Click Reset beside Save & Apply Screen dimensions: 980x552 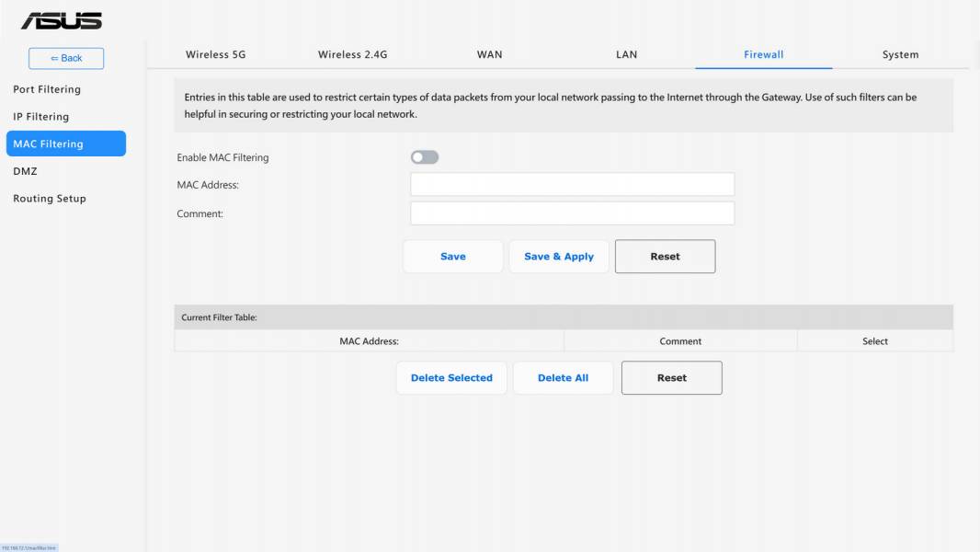665,257
